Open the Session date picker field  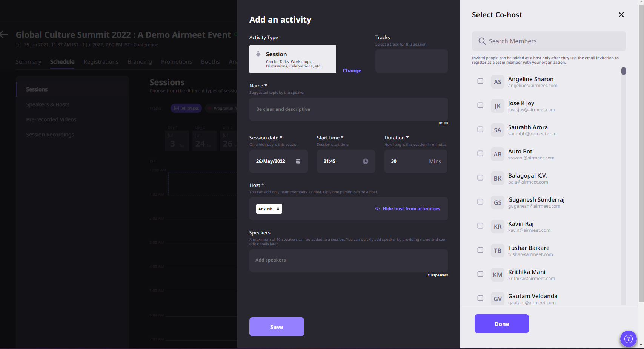tap(278, 161)
